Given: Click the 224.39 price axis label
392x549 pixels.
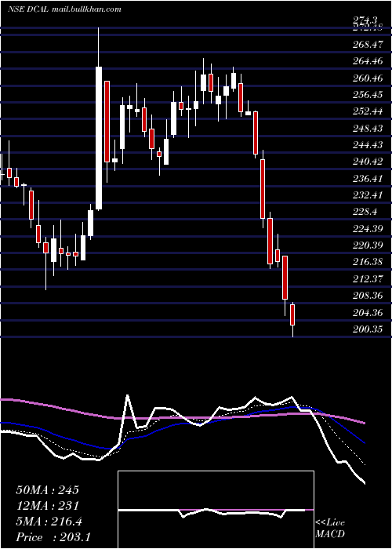Looking at the screenshot, I should click(367, 229).
